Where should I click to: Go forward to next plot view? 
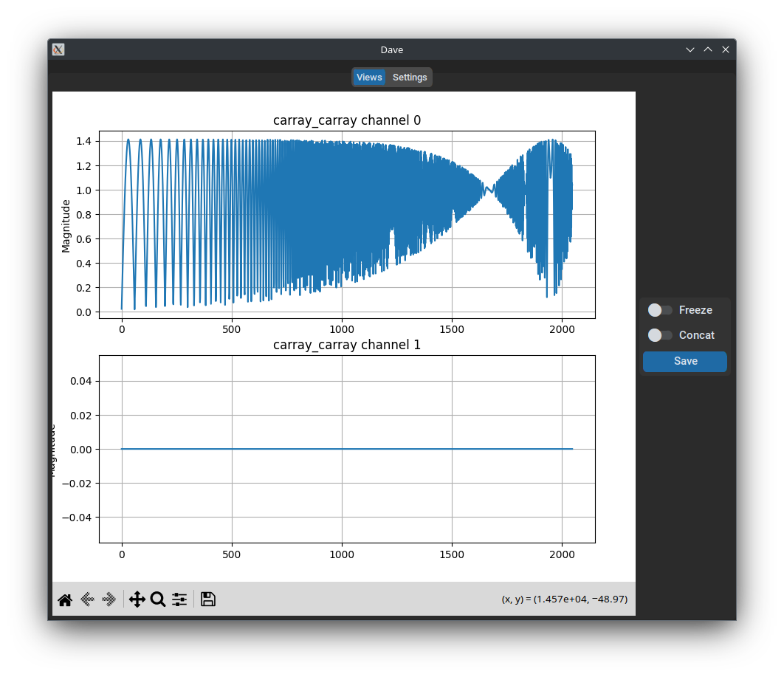[x=109, y=599]
